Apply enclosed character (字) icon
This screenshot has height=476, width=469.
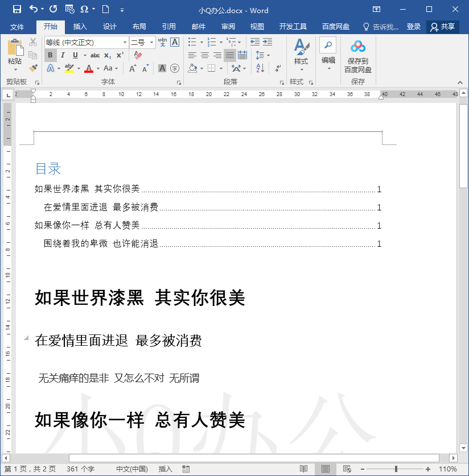click(x=175, y=68)
